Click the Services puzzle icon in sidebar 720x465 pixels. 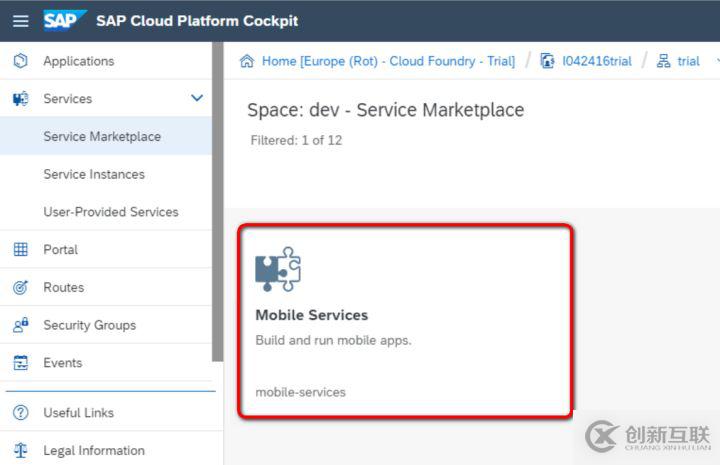point(20,99)
